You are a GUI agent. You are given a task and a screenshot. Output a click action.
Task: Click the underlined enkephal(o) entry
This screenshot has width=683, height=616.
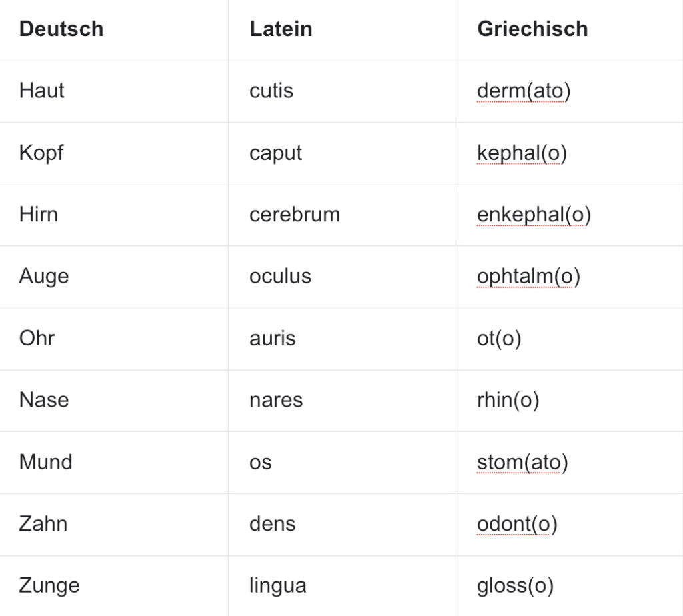(534, 215)
